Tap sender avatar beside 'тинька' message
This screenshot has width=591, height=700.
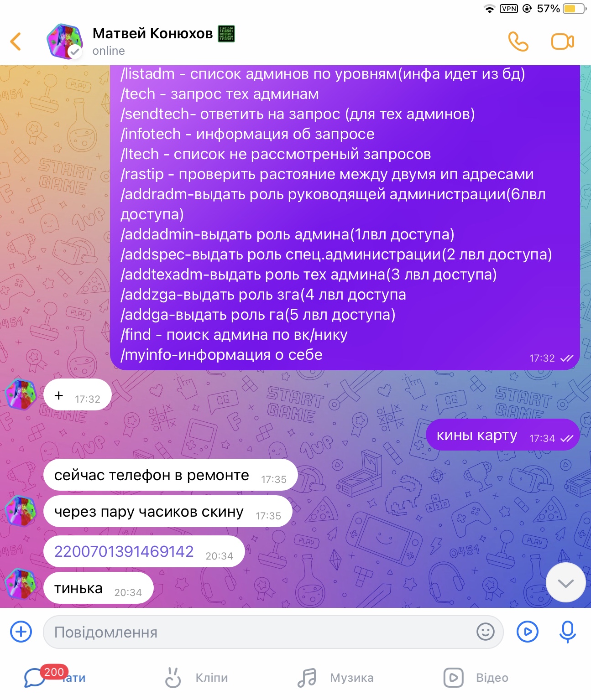click(x=20, y=583)
